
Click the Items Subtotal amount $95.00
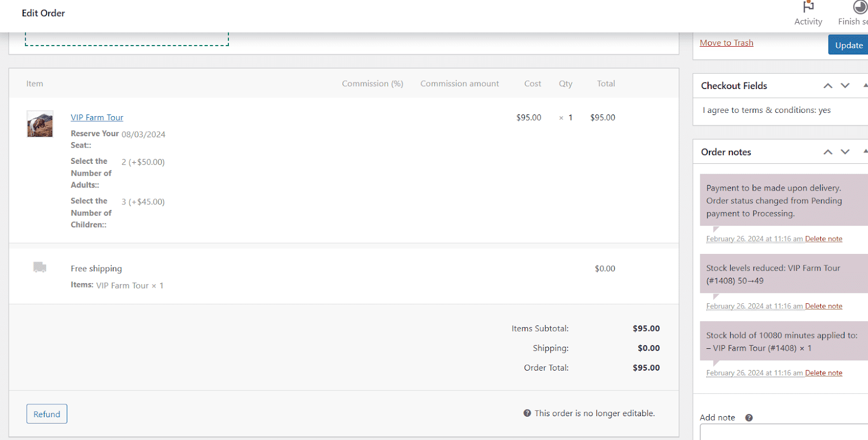(646, 329)
